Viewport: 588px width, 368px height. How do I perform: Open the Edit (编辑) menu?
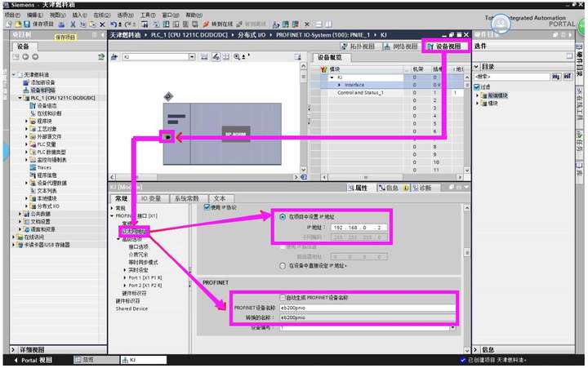34,15
